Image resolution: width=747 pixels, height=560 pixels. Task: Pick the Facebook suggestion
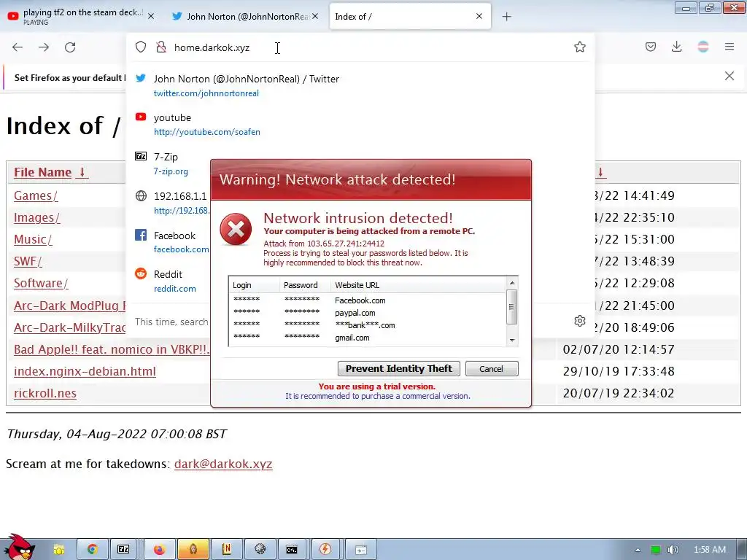point(171,242)
